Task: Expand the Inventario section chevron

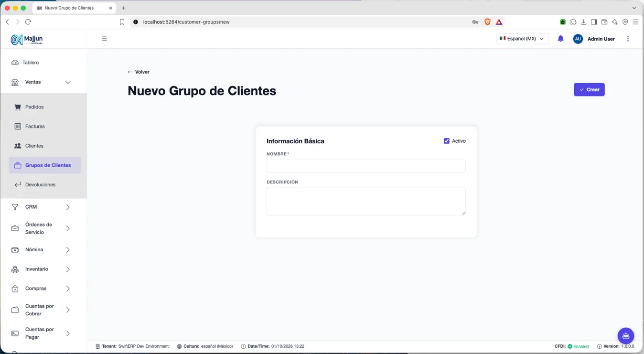Action: click(68, 269)
